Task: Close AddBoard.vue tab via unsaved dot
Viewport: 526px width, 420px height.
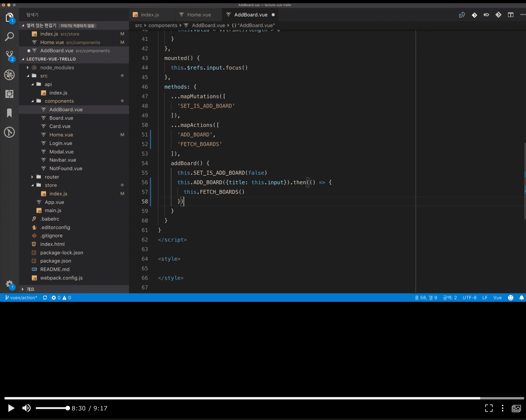Action: click(273, 15)
